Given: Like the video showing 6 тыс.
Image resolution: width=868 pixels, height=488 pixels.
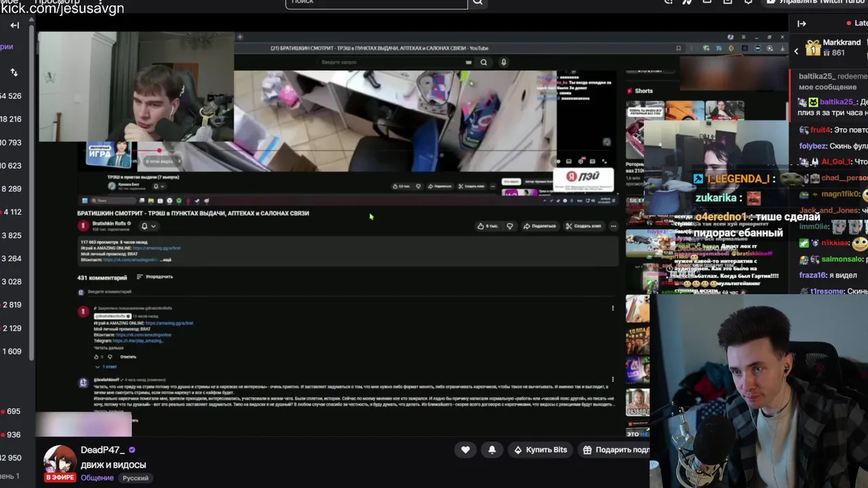Looking at the screenshot, I should pos(488,226).
